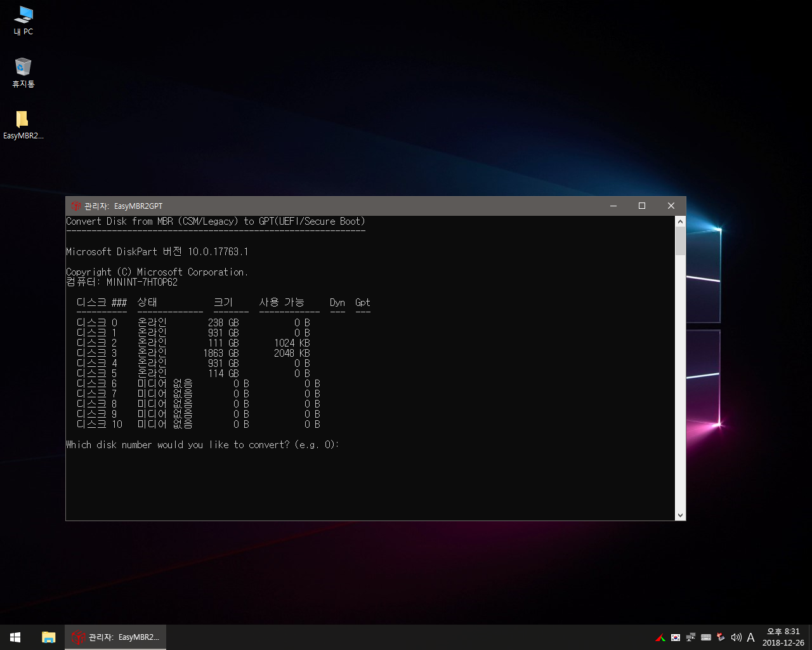
Task: Open the network tray icon
Action: point(691,637)
